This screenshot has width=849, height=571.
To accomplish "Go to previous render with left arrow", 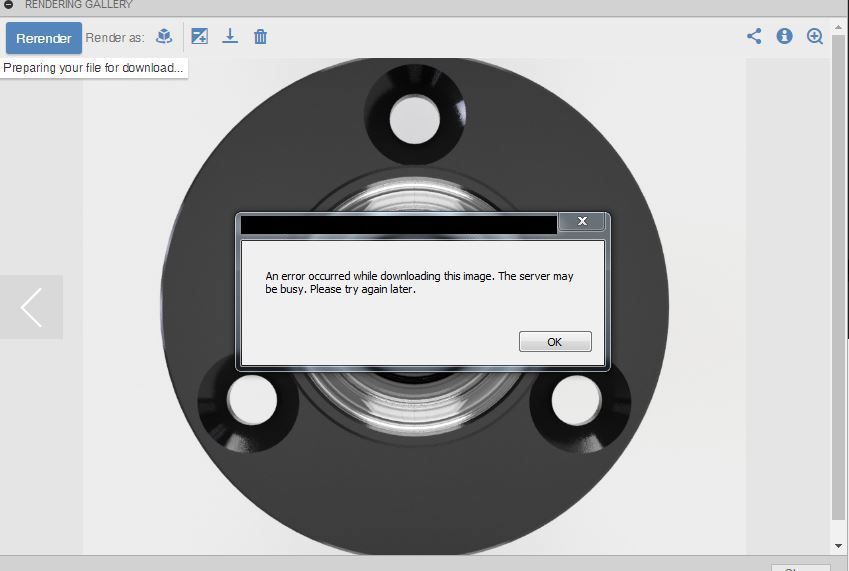I will point(31,307).
